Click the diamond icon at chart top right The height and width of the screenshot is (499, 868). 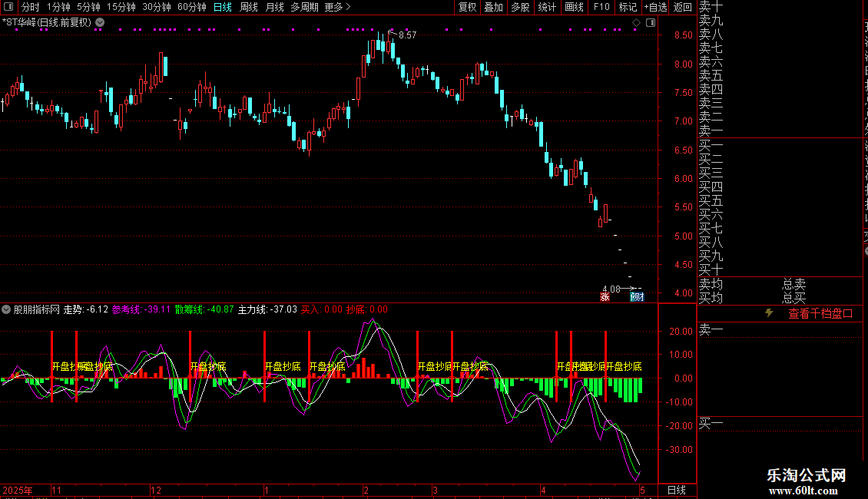[x=636, y=23]
